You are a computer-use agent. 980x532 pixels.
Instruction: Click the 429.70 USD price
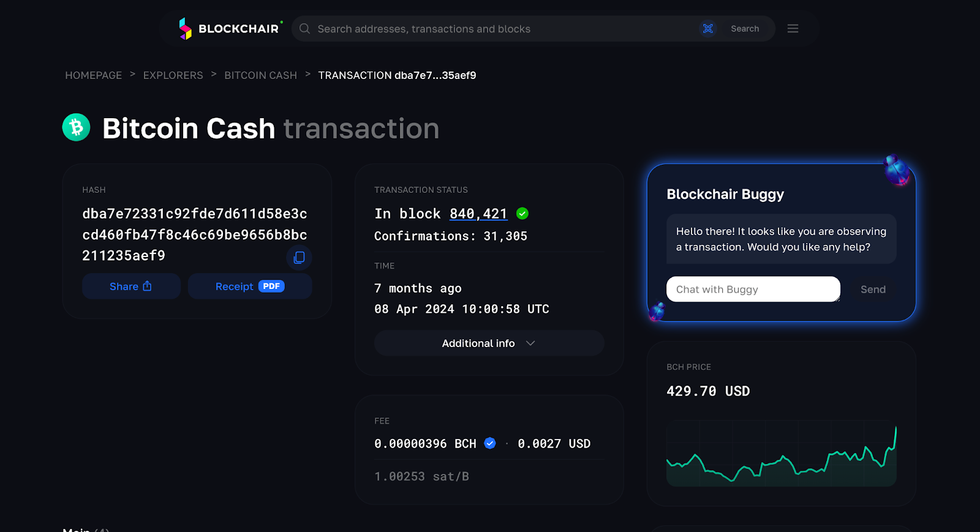click(708, 391)
